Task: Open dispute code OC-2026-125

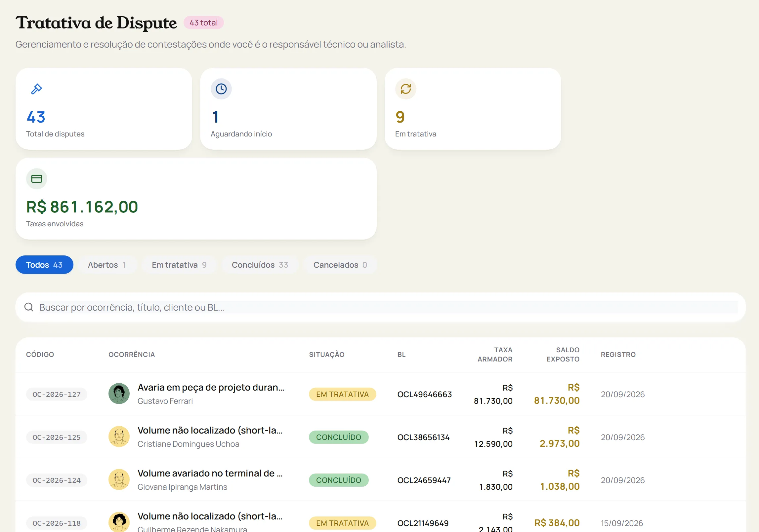Action: pos(57,437)
